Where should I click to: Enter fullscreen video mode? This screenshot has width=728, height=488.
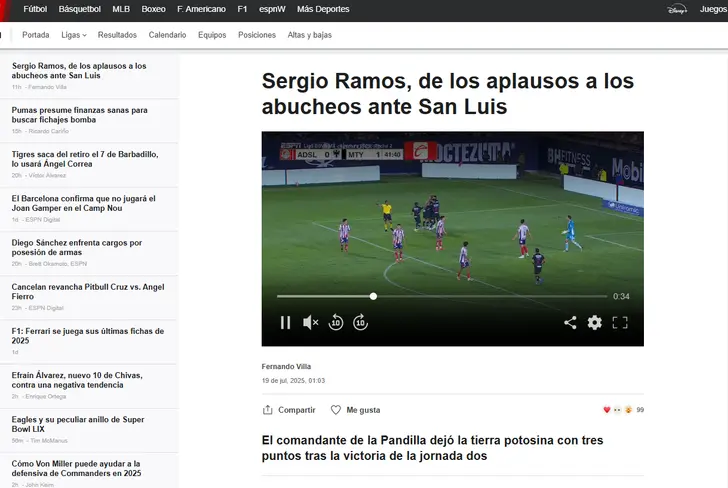click(620, 322)
